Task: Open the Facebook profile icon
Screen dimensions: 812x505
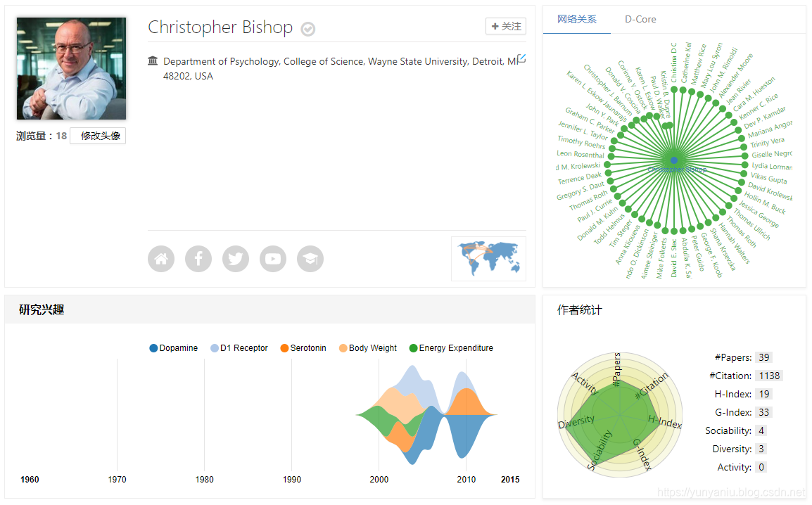Action: click(198, 259)
